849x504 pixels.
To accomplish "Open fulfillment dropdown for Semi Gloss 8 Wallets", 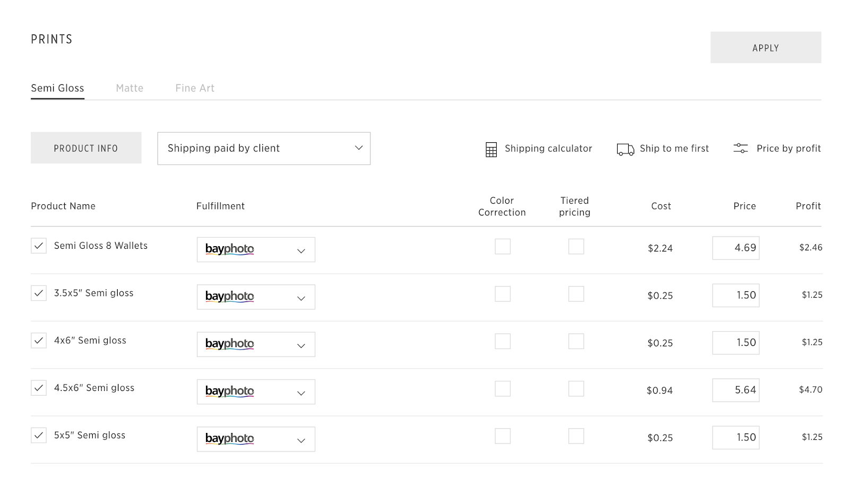I will click(256, 250).
